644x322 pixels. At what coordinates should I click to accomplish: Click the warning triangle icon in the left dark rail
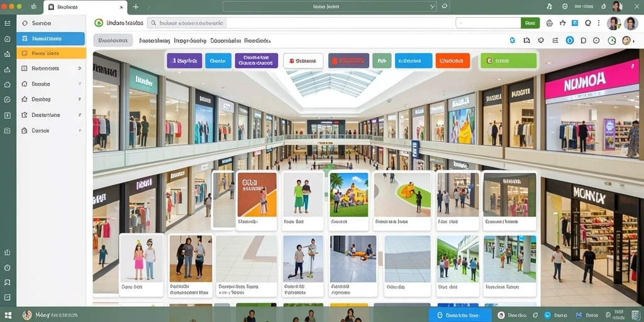[7, 69]
